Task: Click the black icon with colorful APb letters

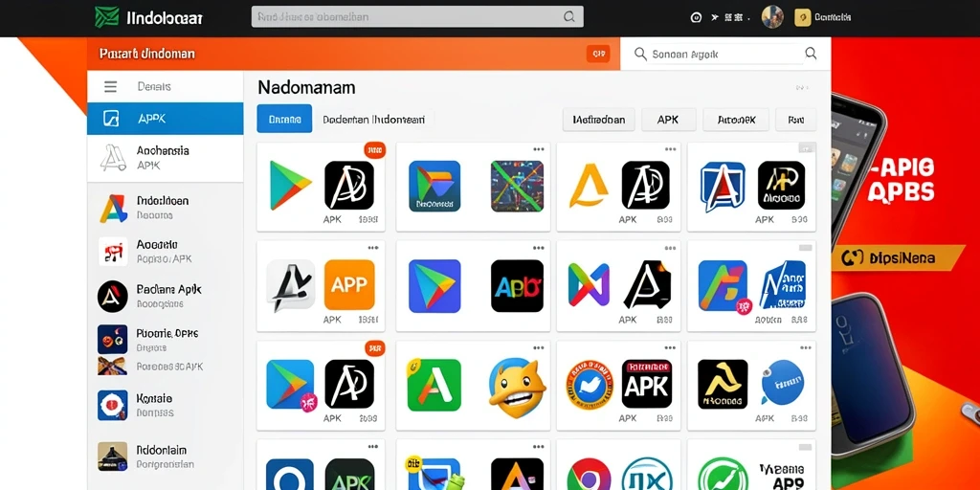Action: (x=517, y=285)
